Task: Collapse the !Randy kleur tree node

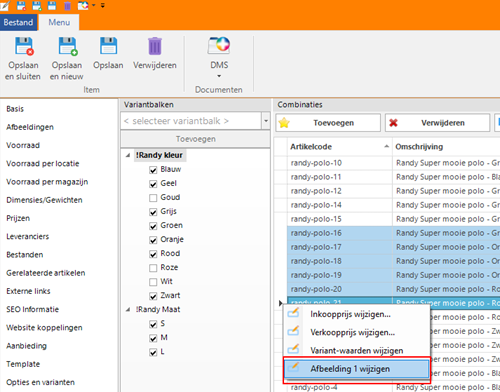Action: pos(128,155)
